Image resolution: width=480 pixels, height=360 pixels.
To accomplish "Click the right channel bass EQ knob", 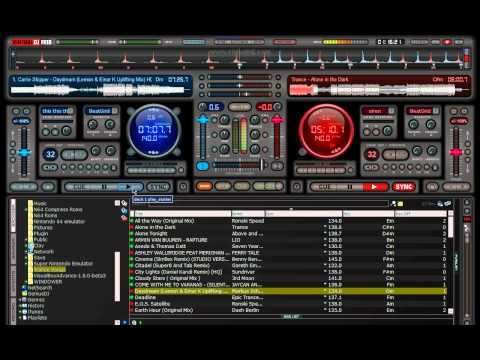I will coord(255,149).
